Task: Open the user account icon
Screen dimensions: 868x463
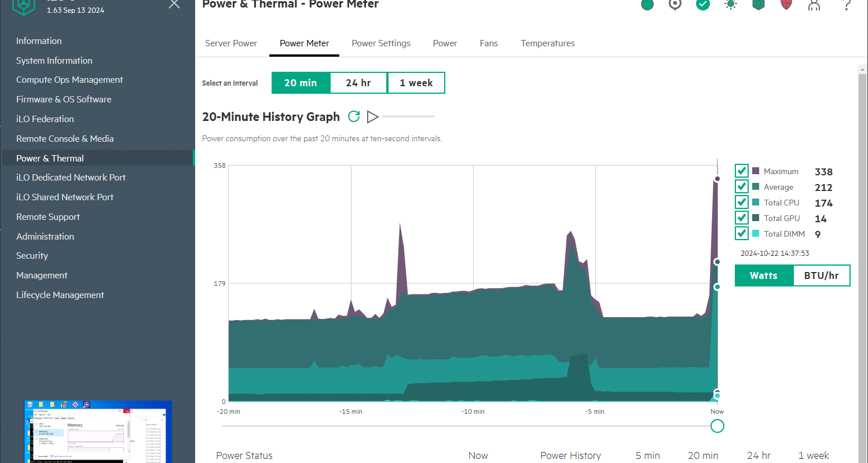Action: 814,5
